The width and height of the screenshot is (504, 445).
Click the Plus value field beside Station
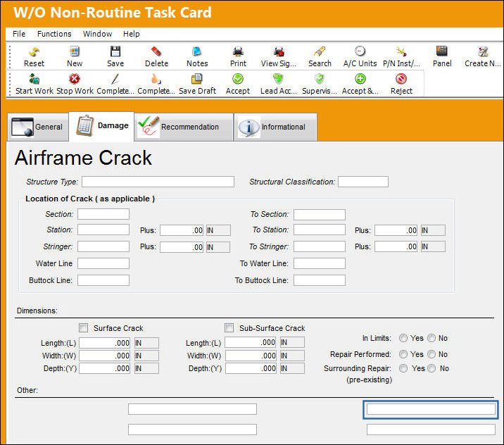[x=182, y=230]
